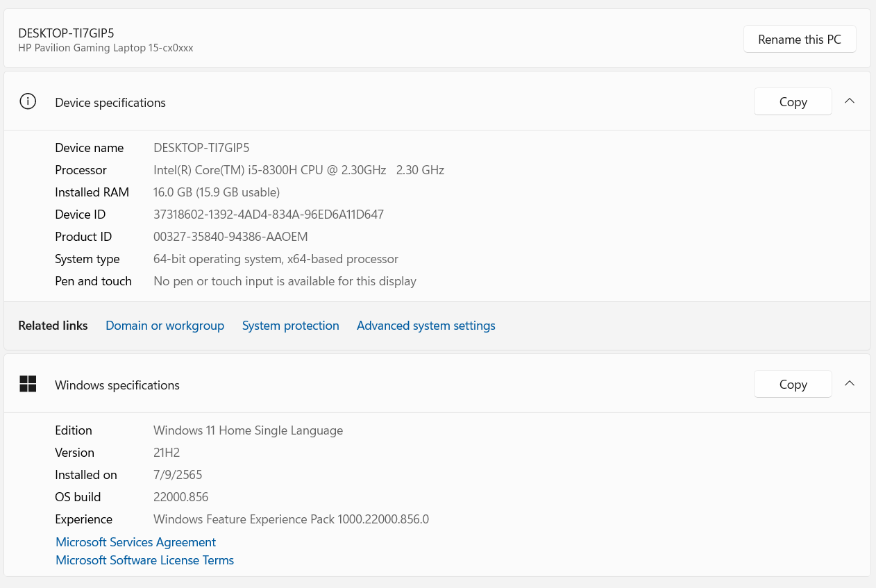Viewport: 876px width, 588px height.
Task: Click the Device ID label
Action: click(x=81, y=215)
